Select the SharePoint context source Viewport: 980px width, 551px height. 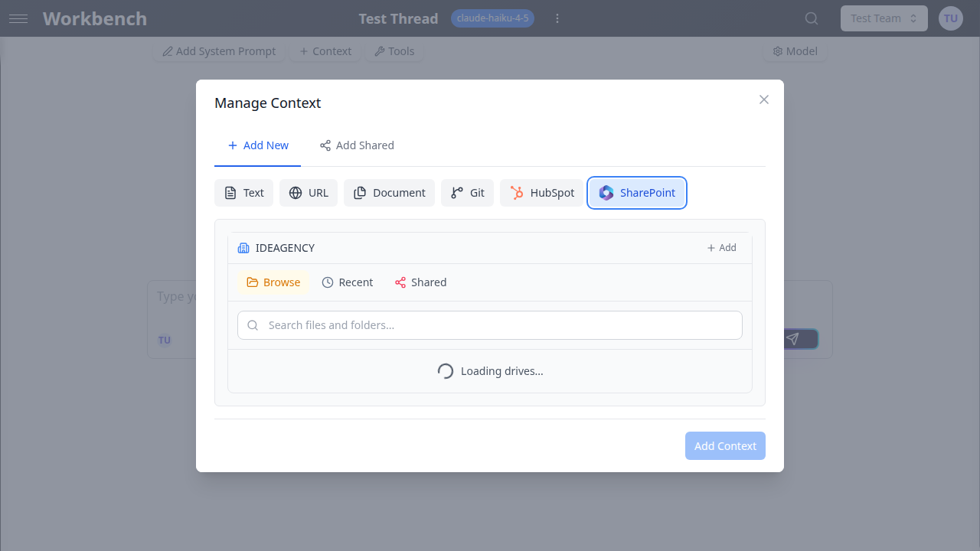tap(637, 193)
